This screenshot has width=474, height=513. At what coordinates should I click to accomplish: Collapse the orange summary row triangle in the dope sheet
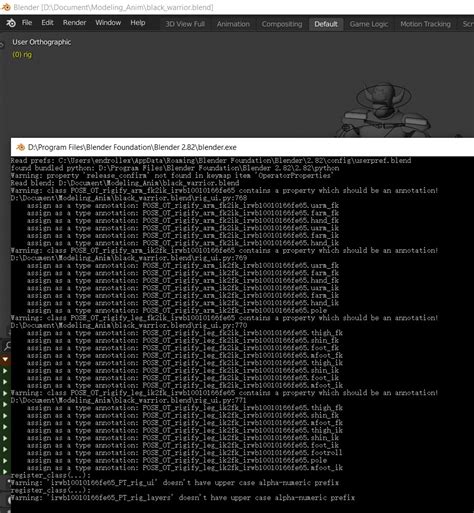5,359
